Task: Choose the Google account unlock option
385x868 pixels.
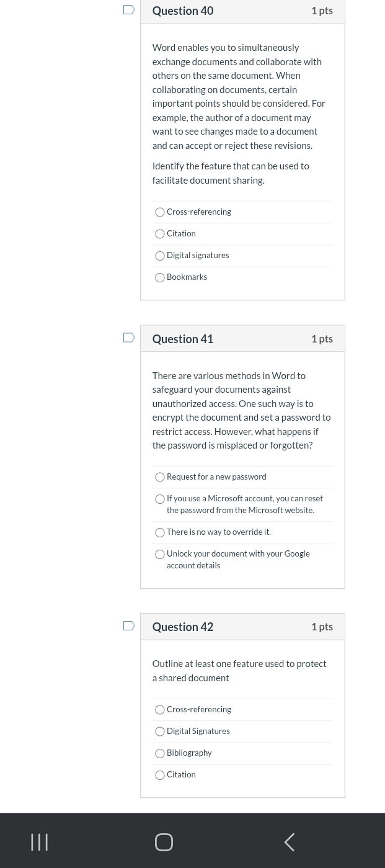Action: tap(160, 554)
